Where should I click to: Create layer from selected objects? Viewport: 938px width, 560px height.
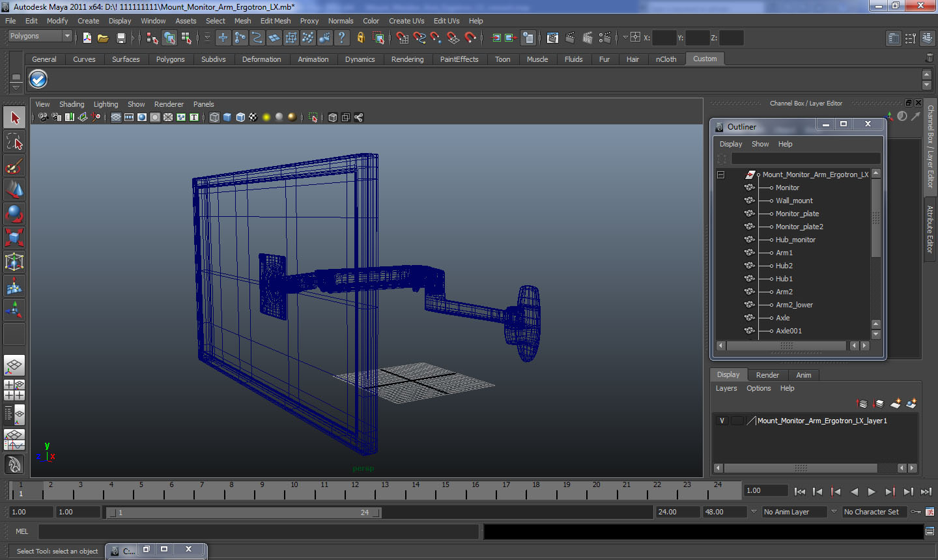click(x=911, y=404)
